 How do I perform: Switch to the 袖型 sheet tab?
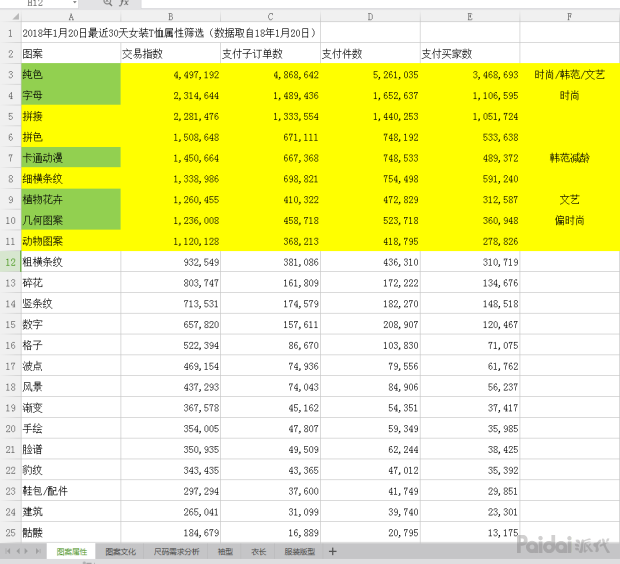tap(225, 551)
